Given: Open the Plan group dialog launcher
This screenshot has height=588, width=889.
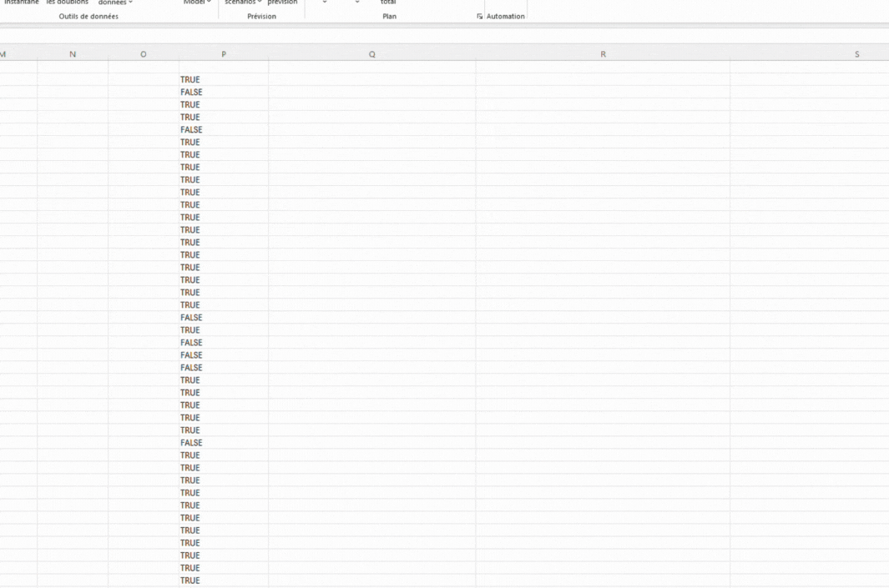Looking at the screenshot, I should coord(480,17).
